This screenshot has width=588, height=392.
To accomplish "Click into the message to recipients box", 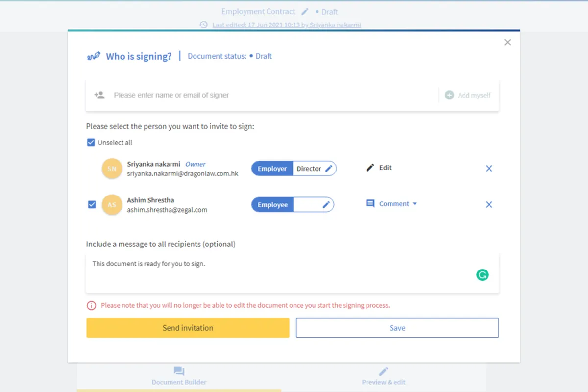I will coord(293,273).
